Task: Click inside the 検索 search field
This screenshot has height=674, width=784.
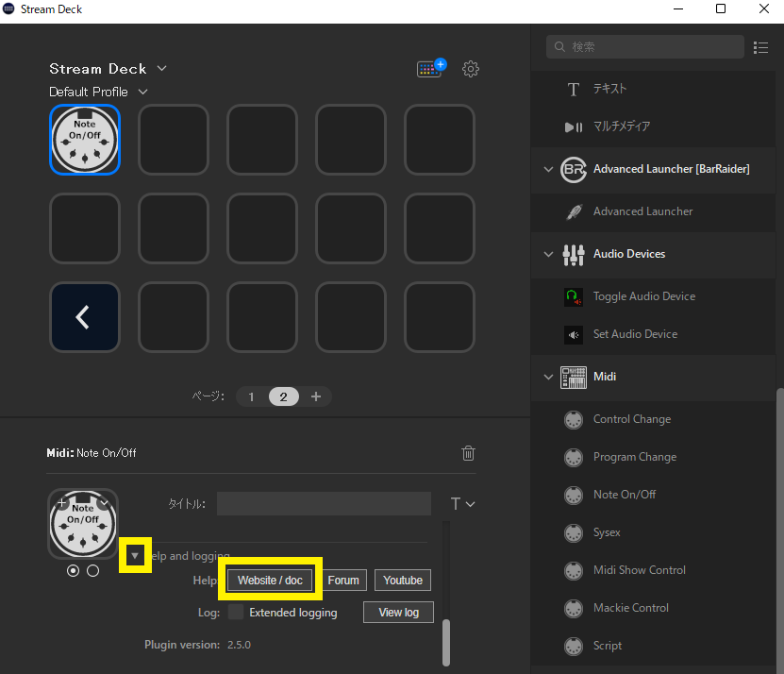Action: [644, 46]
